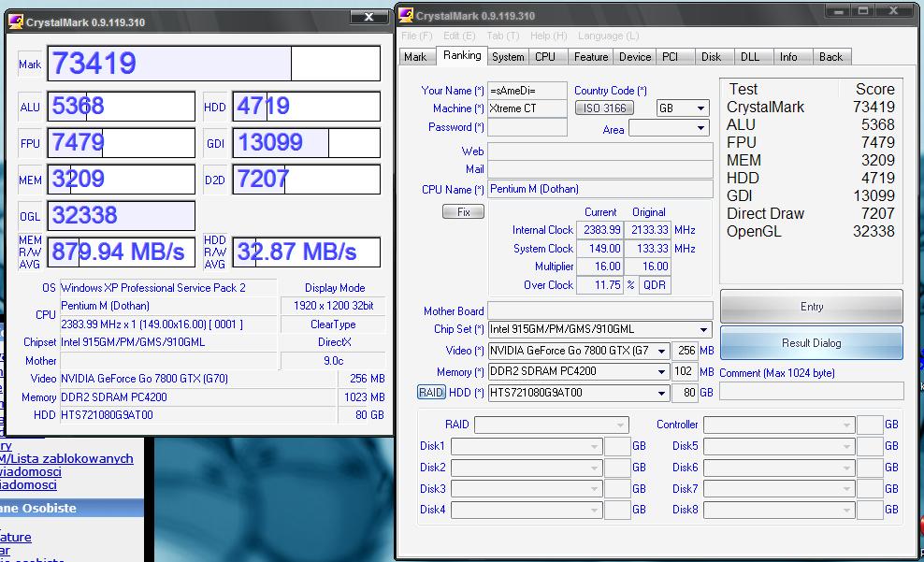Viewport: 924px width, 562px height.
Task: Open the Tab (T) menu
Action: point(502,36)
